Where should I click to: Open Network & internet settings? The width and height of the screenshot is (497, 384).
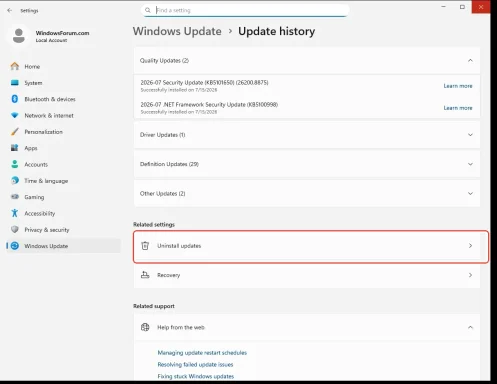[x=63, y=115]
